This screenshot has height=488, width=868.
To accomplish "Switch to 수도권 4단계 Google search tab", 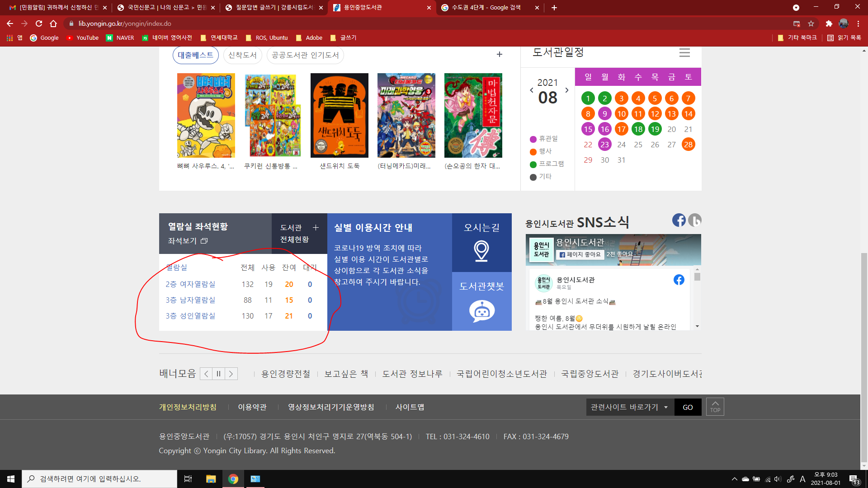I will (486, 8).
